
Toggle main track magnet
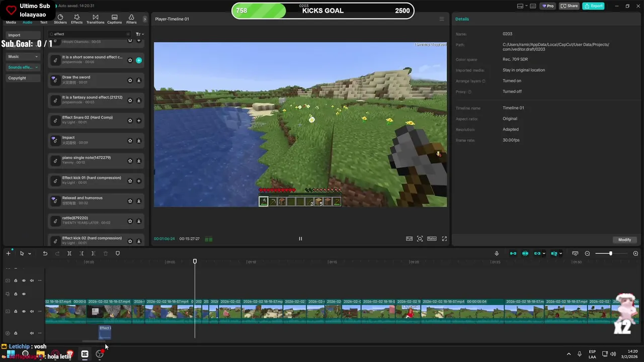pos(513,253)
